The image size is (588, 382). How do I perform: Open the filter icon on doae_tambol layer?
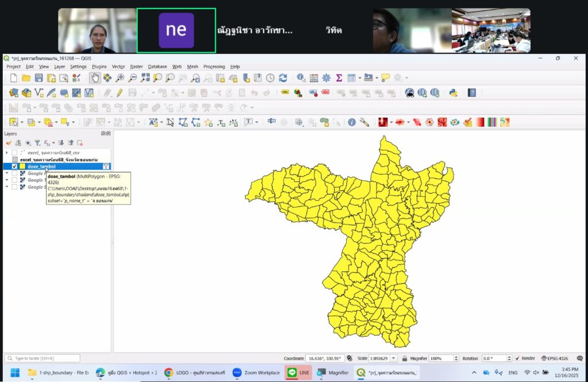click(106, 166)
